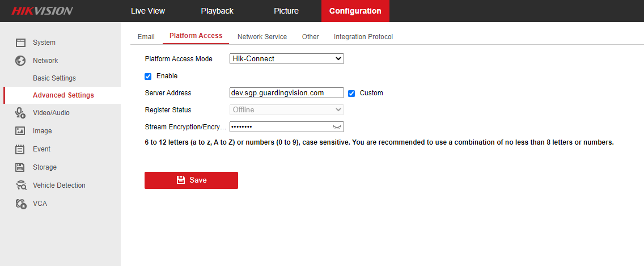This screenshot has width=644, height=266.
Task: Click the System monitor icon in sidebar
Action: (x=20, y=43)
